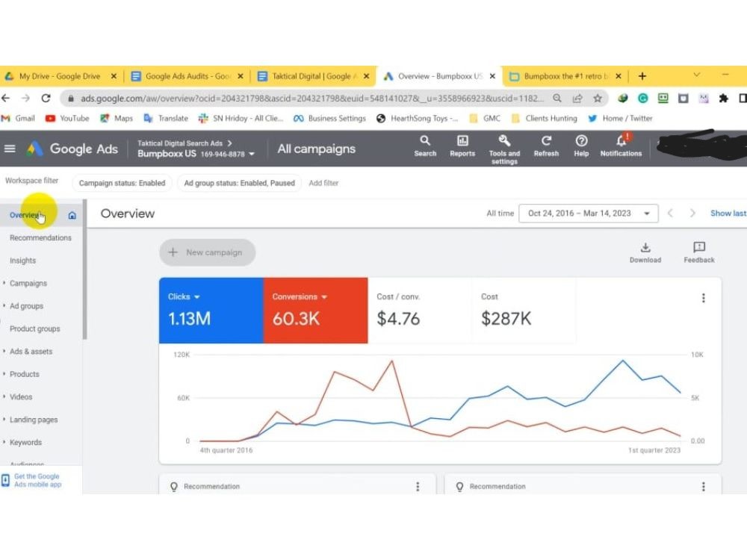Go forward in browser
The width and height of the screenshot is (747, 560).
(x=25, y=98)
